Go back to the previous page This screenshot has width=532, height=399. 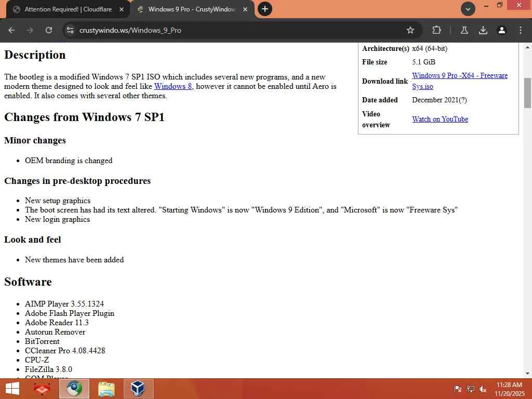(11, 30)
